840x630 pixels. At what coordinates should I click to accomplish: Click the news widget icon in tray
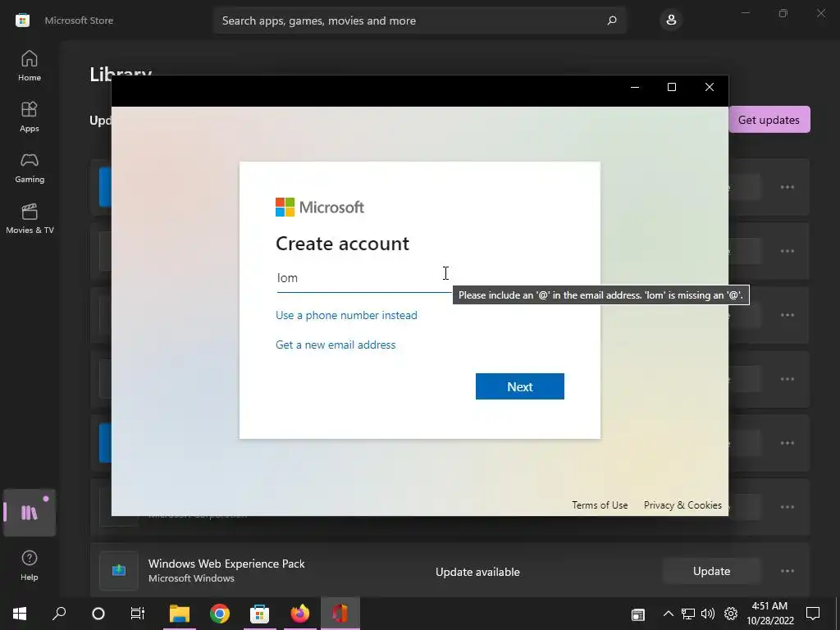coord(638,614)
